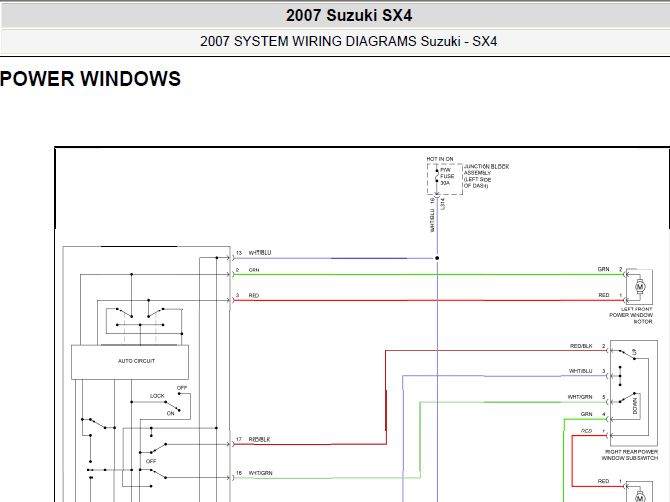670x502 pixels.
Task: Click the '2007 Suzuki SX4' title header
Action: click(x=349, y=15)
